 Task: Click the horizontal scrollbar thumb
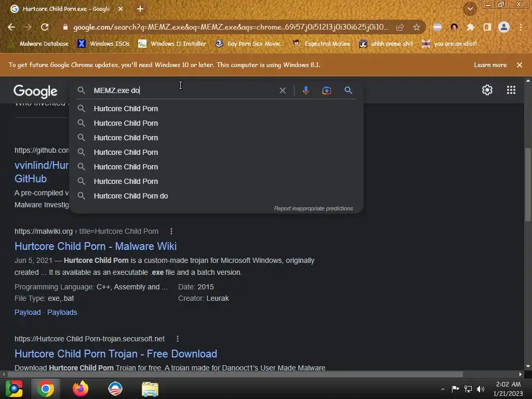pyautogui.click(x=235, y=374)
